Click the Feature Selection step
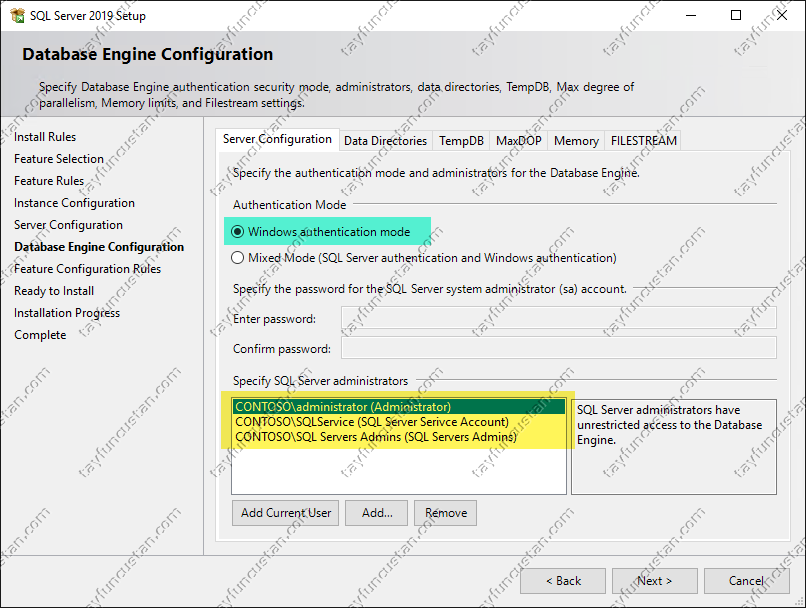Viewport: 806px width, 608px height. click(59, 159)
